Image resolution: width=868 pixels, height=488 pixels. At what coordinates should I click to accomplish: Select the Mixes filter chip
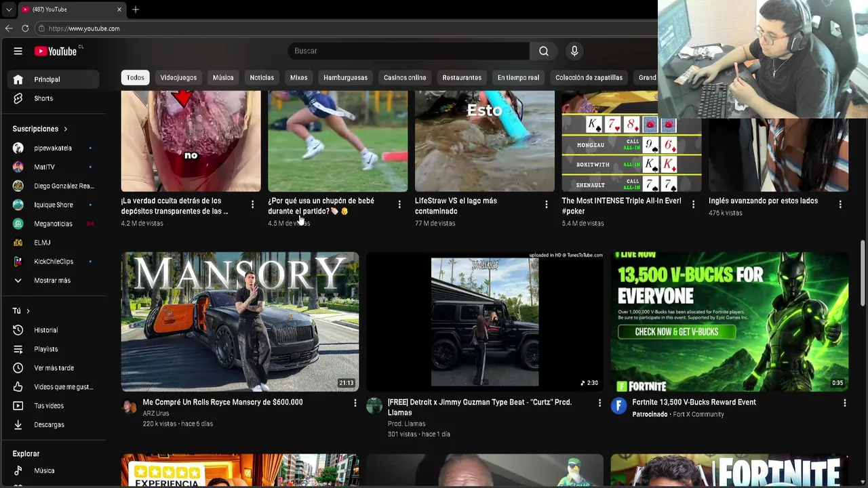coord(298,77)
